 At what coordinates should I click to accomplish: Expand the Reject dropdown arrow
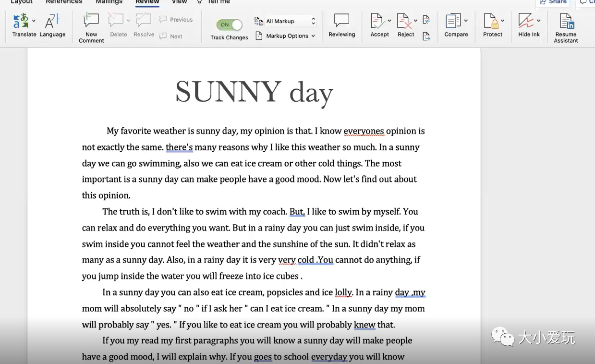click(416, 21)
